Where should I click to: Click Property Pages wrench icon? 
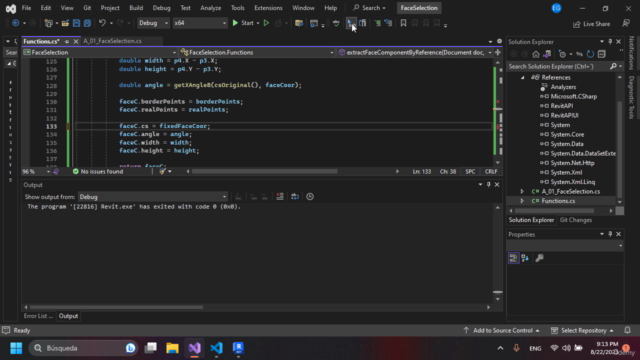pyautogui.click(x=540, y=258)
